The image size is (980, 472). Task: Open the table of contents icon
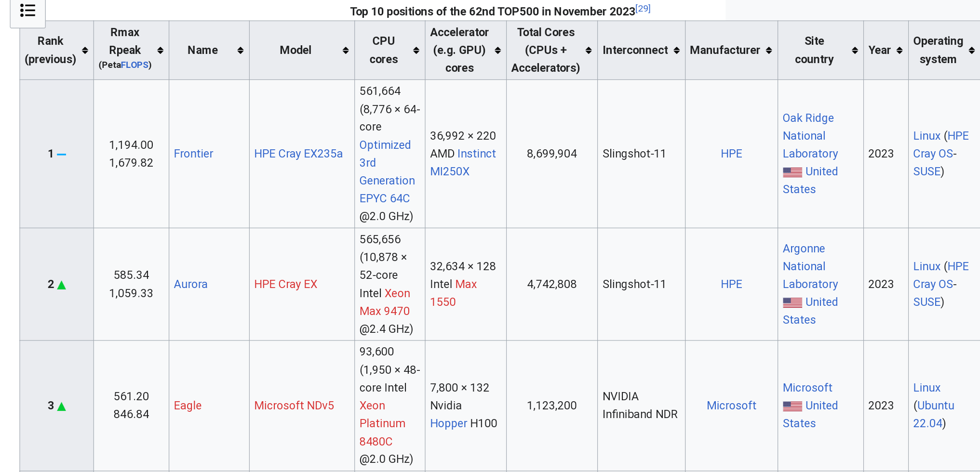[x=27, y=11]
